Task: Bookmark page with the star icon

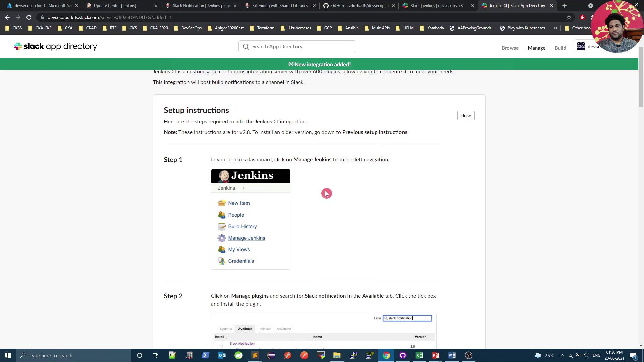Action: pyautogui.click(x=569, y=17)
